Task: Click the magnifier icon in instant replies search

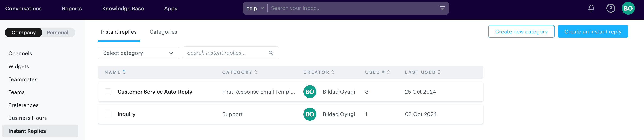Action: [x=271, y=53]
